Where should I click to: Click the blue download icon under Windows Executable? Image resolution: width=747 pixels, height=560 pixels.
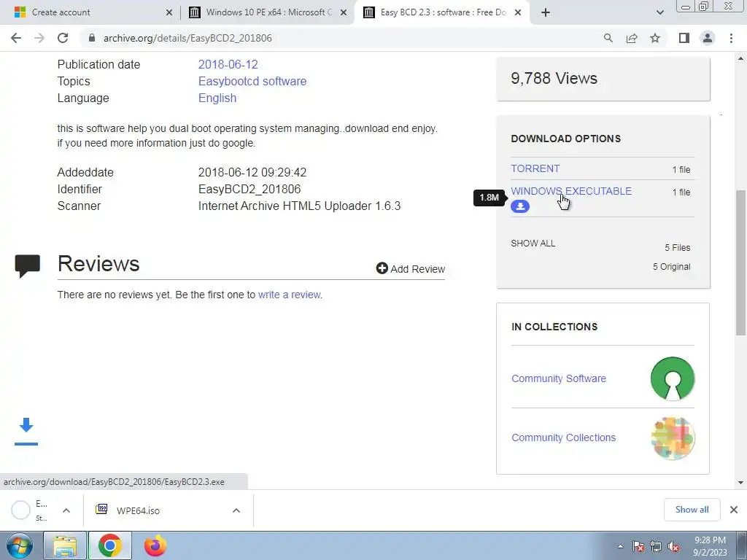(x=520, y=206)
